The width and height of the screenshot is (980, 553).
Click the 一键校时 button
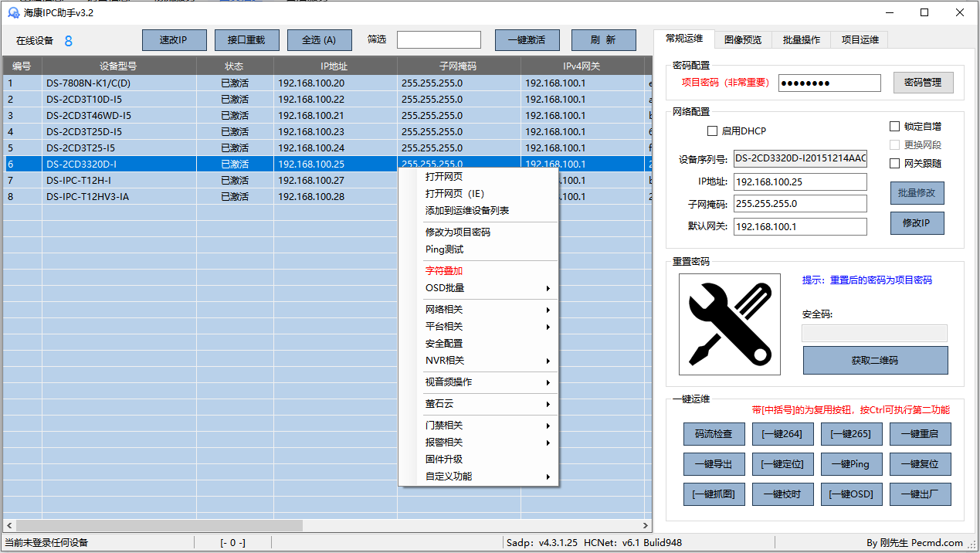[x=783, y=494]
